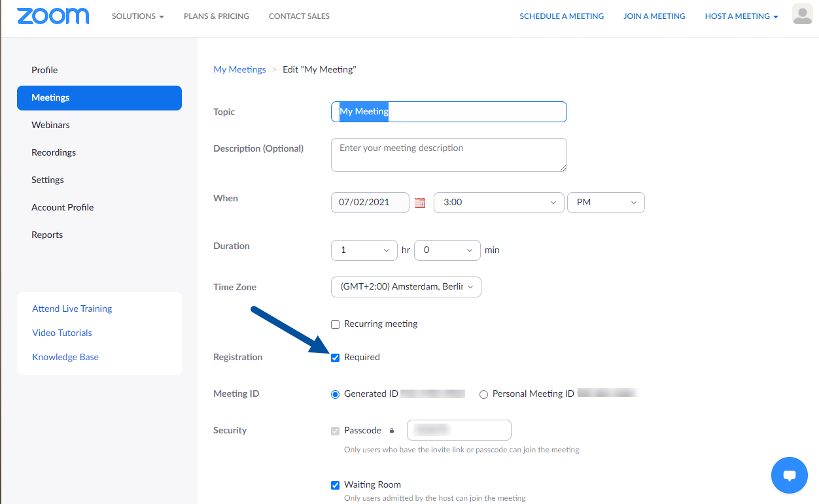Open the duration minutes dropdown
The image size is (819, 504).
pyautogui.click(x=447, y=250)
